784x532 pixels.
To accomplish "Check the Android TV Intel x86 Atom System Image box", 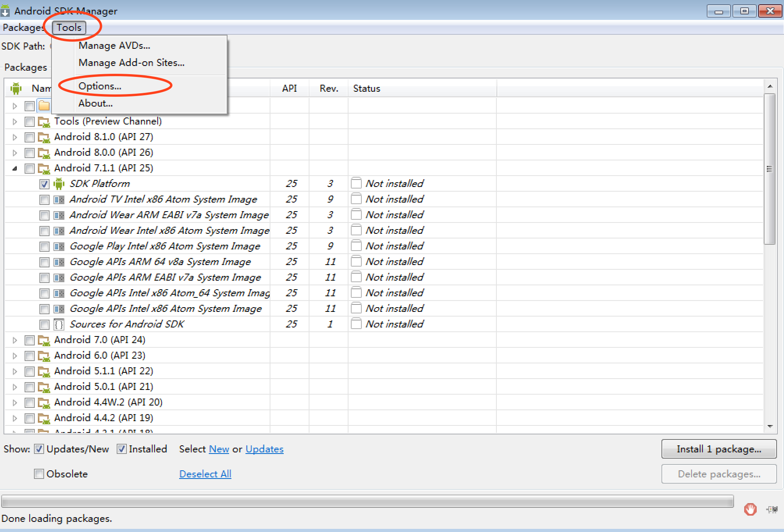I will pyautogui.click(x=44, y=199).
